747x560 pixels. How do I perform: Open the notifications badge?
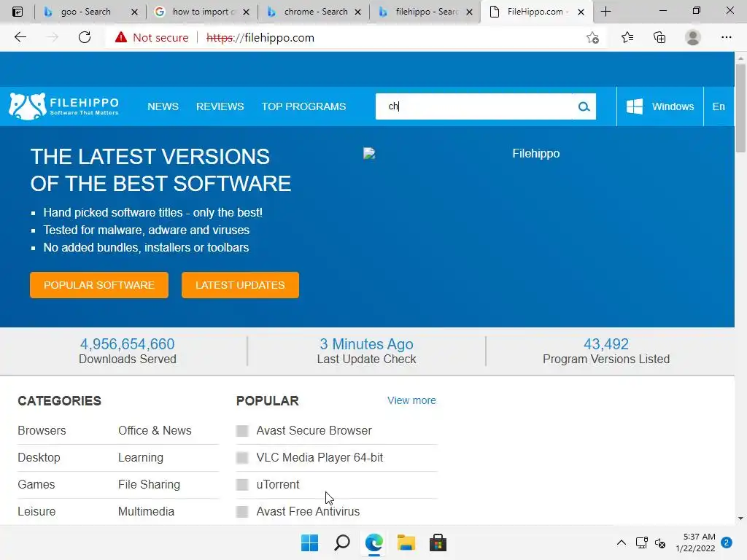726,542
